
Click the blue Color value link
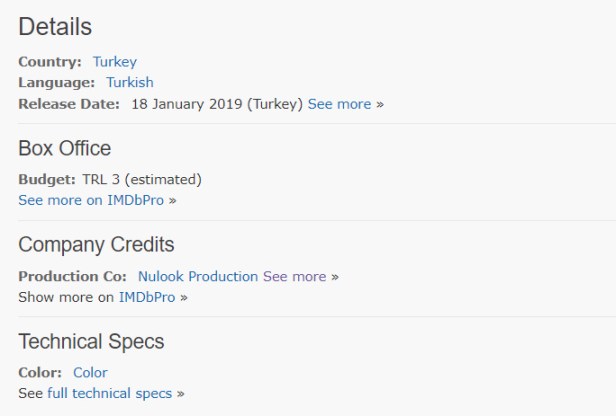point(90,372)
